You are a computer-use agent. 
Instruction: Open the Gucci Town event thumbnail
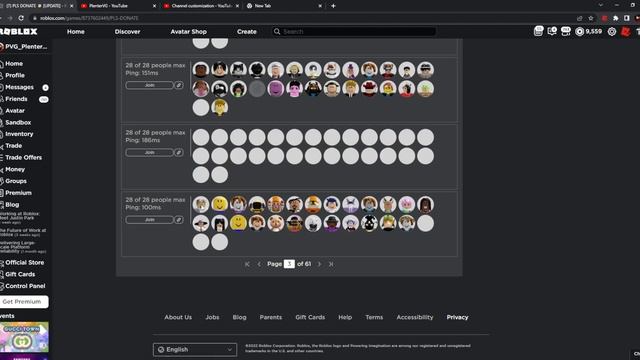[24, 337]
